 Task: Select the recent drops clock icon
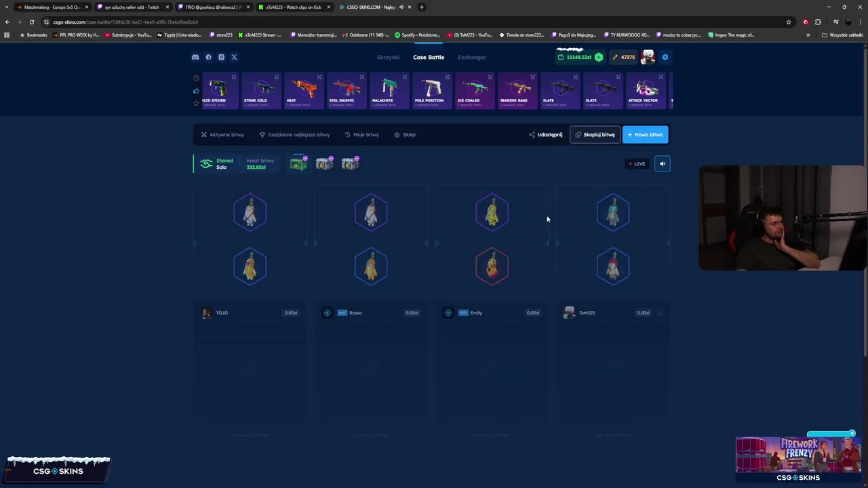point(196,78)
